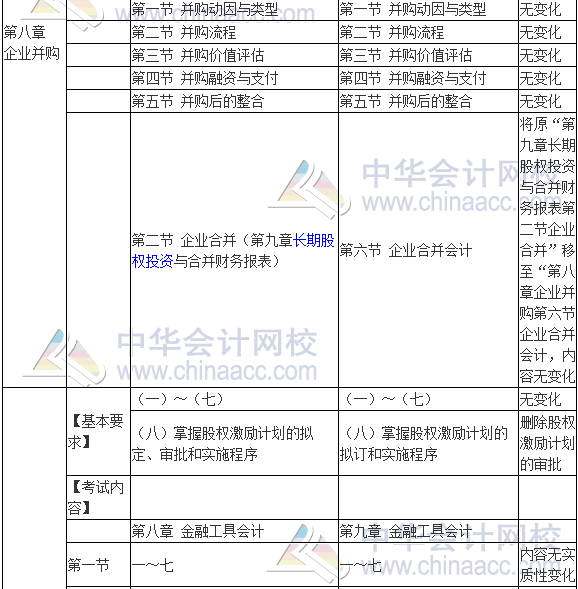
Task: Click left-column 一~七 cell under 第八章 金融工具会计
Action: point(234,565)
